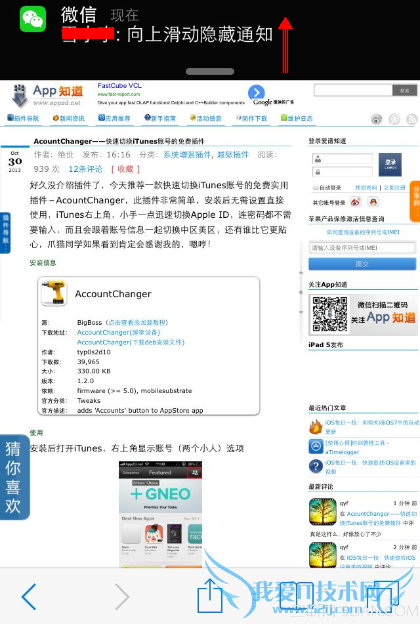Click the 找回密码 link
Screen dimensions: 420x624
(366, 187)
